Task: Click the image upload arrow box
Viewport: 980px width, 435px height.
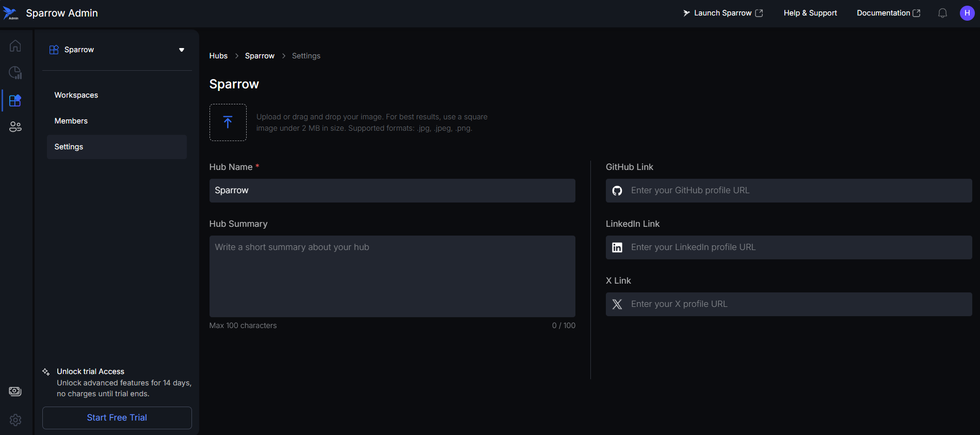Action: click(x=228, y=122)
